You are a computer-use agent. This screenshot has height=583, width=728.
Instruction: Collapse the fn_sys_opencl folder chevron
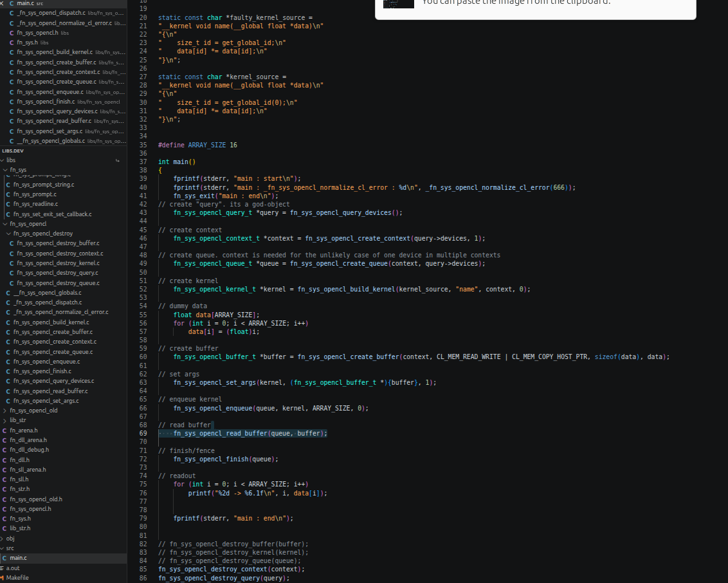(6, 224)
